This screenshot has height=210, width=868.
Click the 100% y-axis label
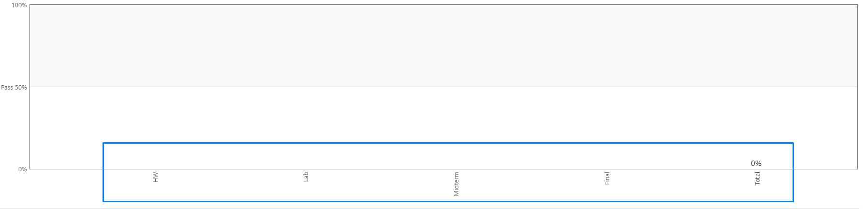tap(19, 5)
